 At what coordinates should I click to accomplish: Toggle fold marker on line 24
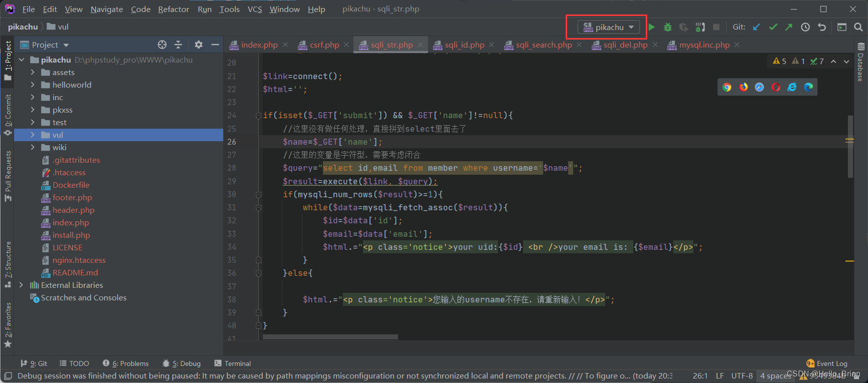point(258,115)
